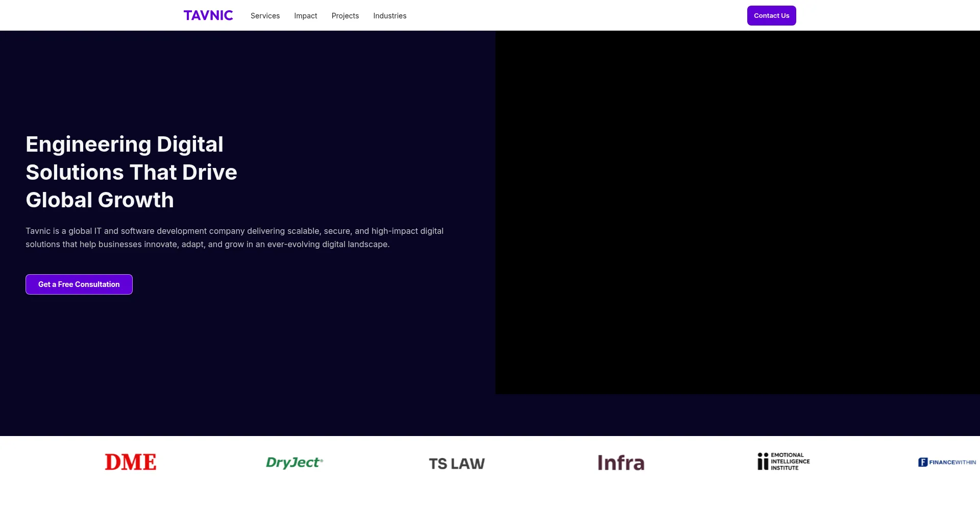
Task: Click the hero heading Engineering Digital Solutions
Action: (131, 172)
